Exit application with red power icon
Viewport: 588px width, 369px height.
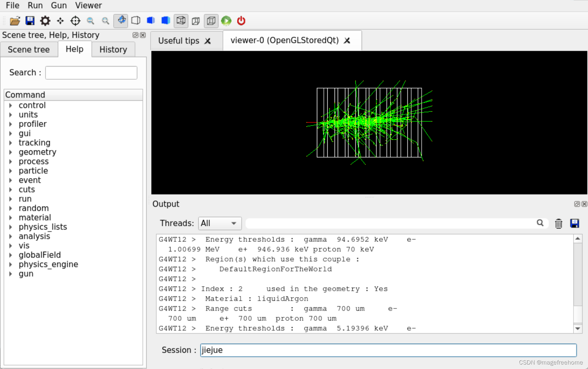tap(241, 21)
